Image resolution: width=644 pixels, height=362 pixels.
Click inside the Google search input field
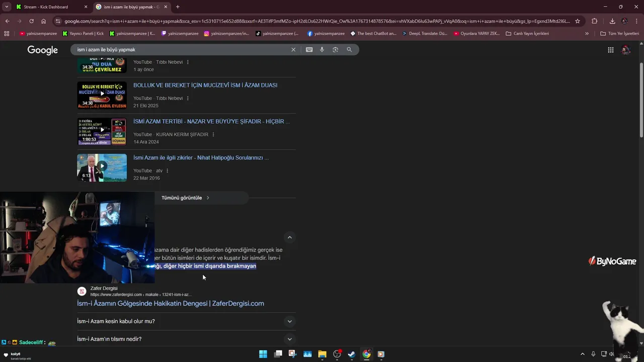click(181, 50)
